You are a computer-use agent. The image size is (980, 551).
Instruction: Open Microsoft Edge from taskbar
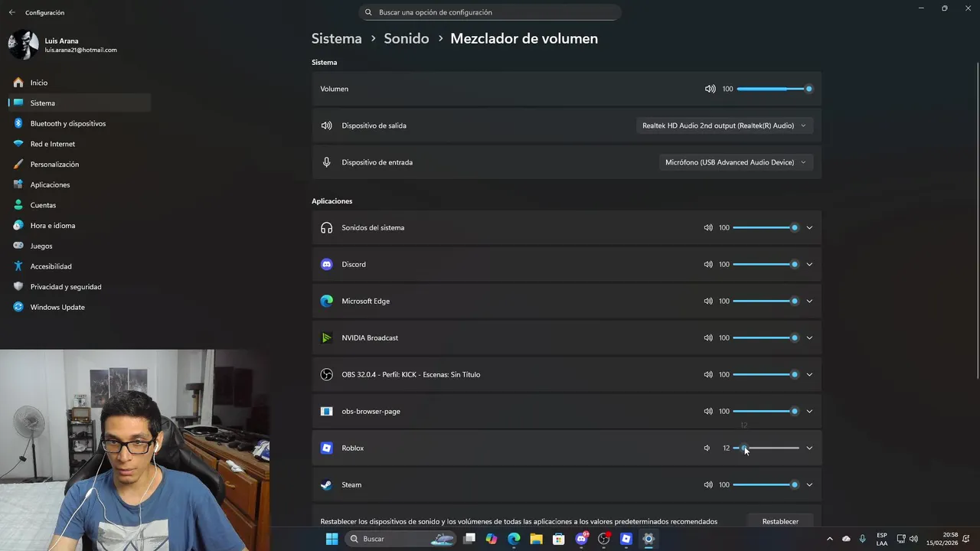[514, 539]
